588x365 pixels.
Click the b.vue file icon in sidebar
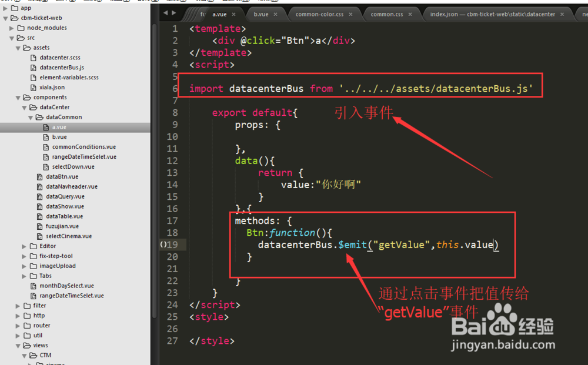(x=46, y=137)
